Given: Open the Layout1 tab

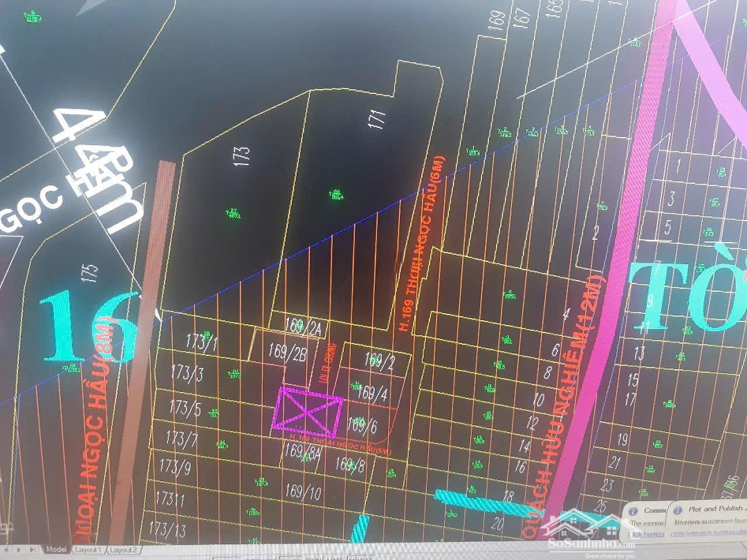Looking at the screenshot, I should point(89,550).
